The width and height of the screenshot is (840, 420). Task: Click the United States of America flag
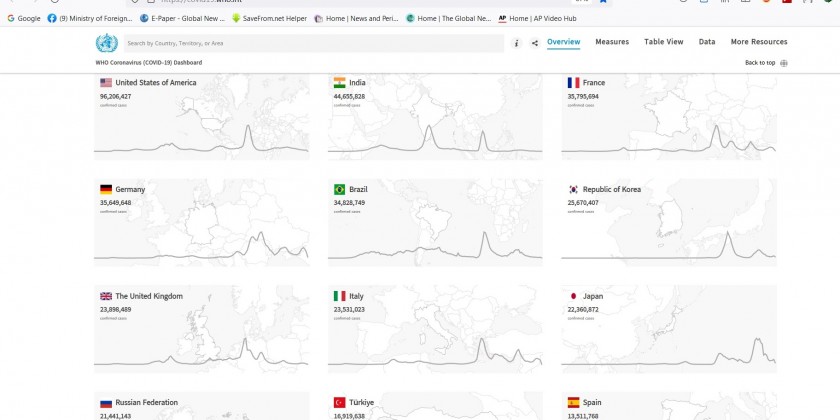[105, 83]
